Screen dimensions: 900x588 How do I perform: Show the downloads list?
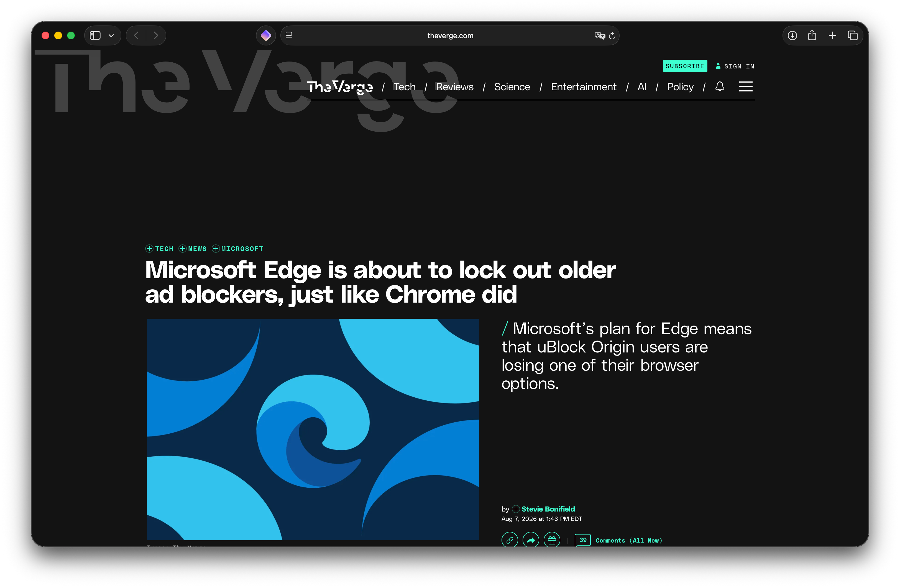pos(792,35)
